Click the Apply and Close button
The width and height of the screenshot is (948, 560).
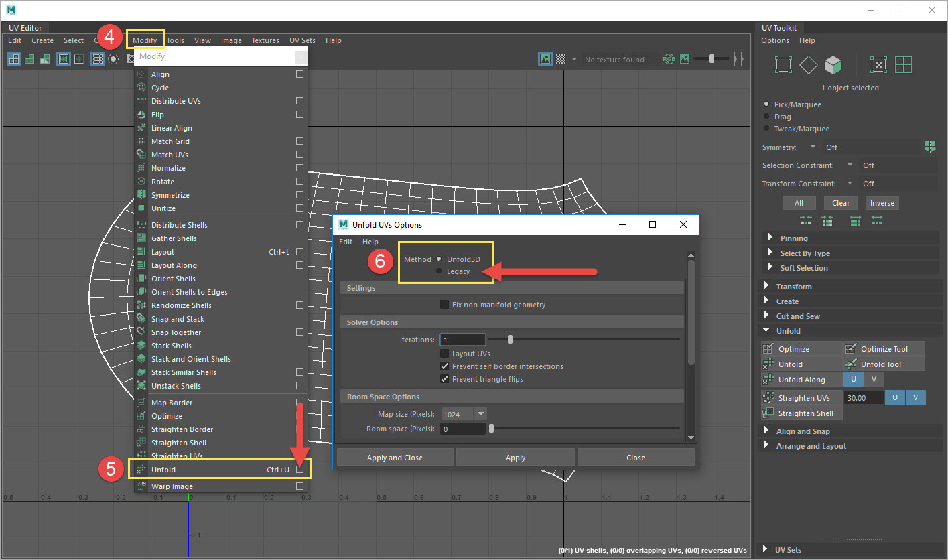395,458
